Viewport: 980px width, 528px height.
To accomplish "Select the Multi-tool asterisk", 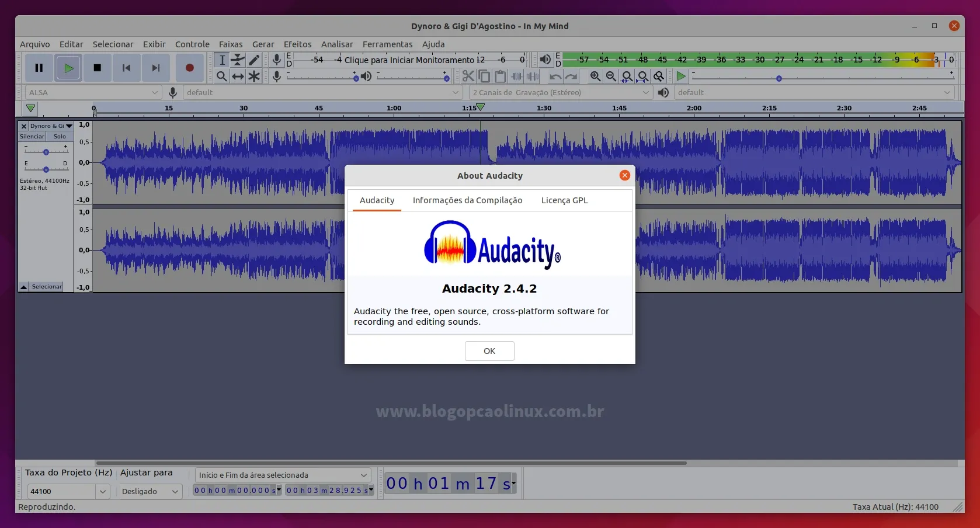I will (x=254, y=76).
